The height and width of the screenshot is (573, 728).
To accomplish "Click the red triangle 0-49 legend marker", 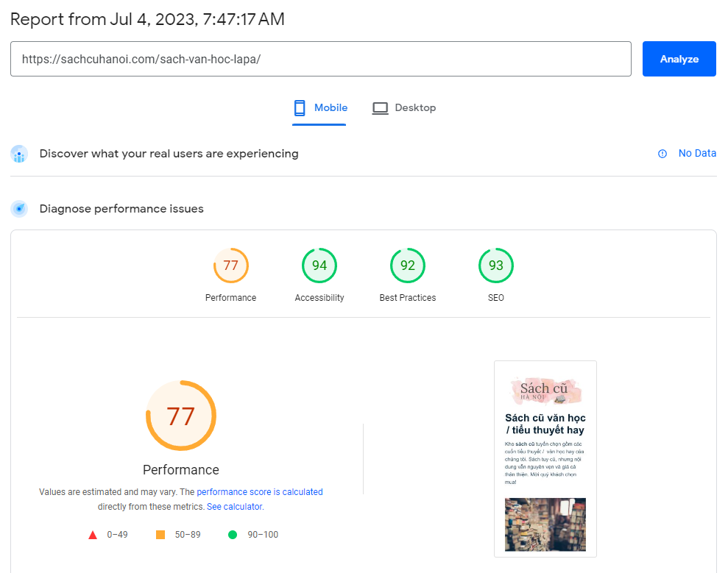I will tap(92, 535).
